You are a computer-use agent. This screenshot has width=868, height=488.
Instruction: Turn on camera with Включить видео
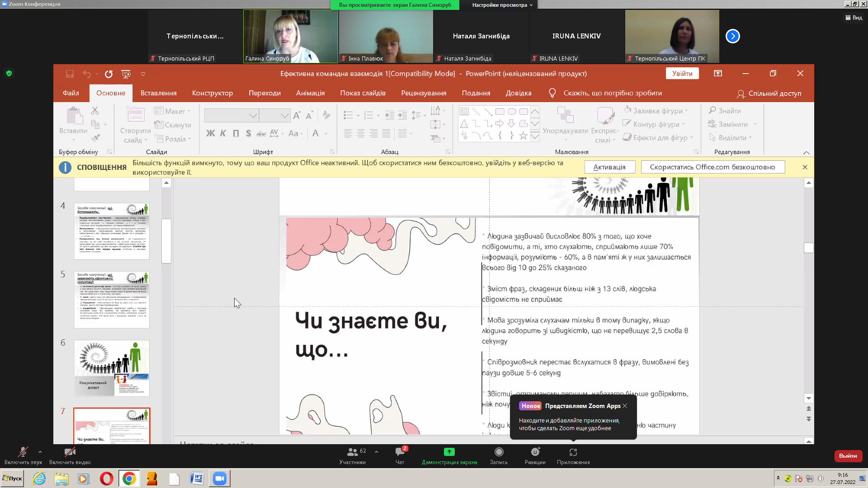(x=70, y=452)
